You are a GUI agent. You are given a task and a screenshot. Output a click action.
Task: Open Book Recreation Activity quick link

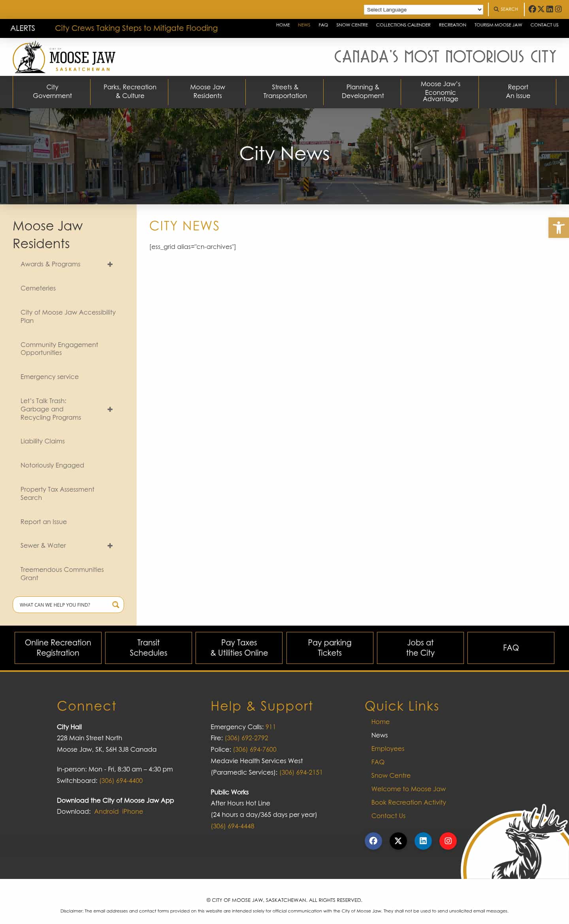coord(408,802)
